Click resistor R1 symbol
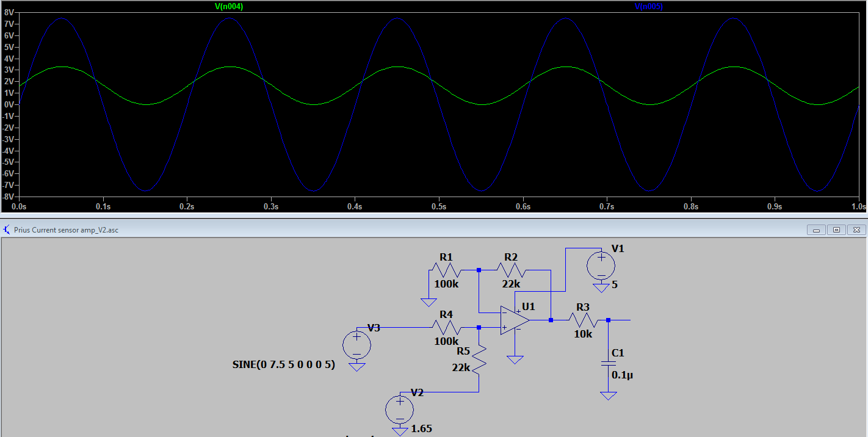868x437 pixels. (x=446, y=269)
